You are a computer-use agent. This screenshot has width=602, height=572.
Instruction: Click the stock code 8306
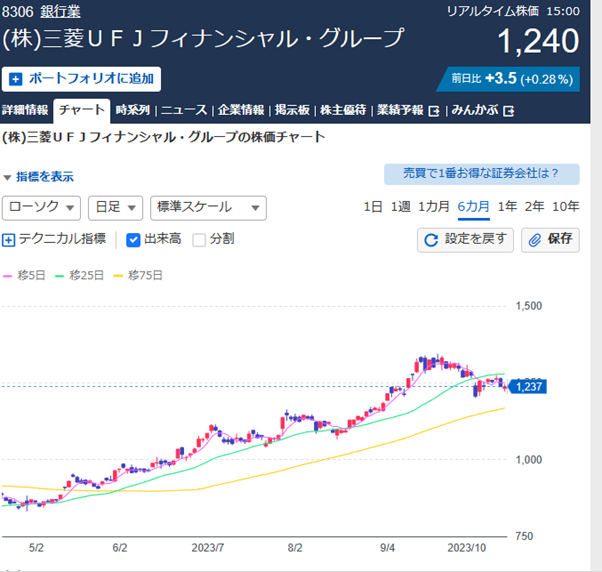pyautogui.click(x=18, y=12)
